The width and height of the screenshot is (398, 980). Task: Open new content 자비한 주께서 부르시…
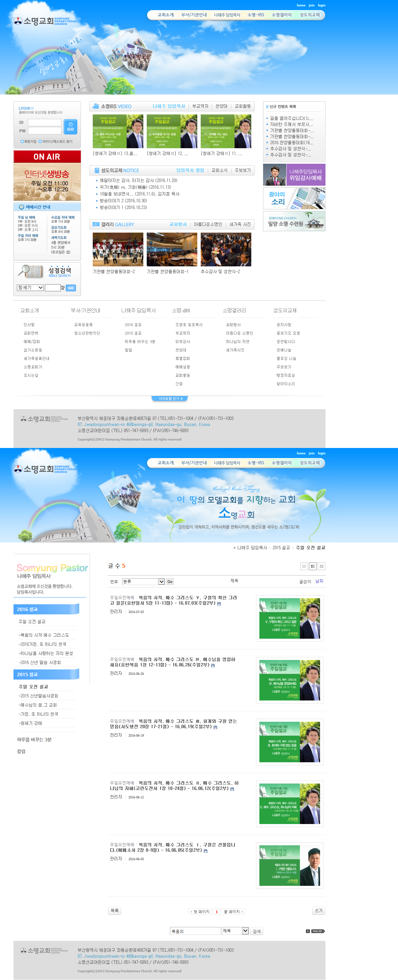(x=291, y=125)
